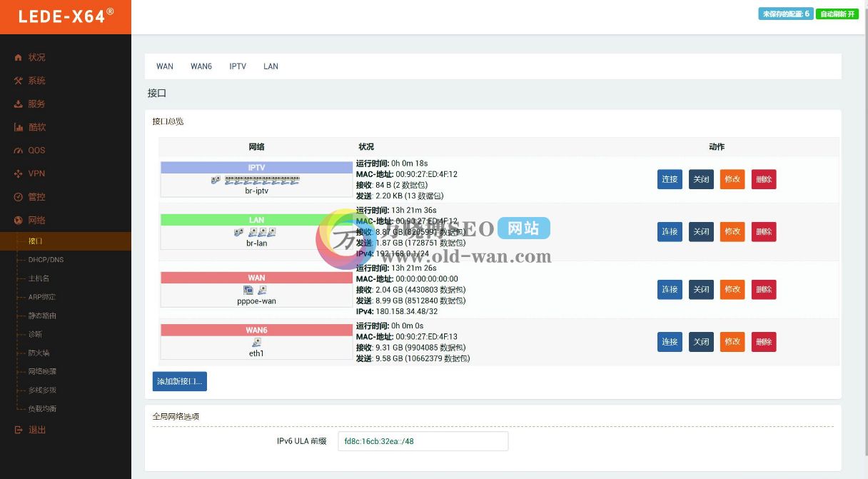This screenshot has height=479, width=868.
Task: Click 修改 for the WAN interface
Action: [x=732, y=289]
